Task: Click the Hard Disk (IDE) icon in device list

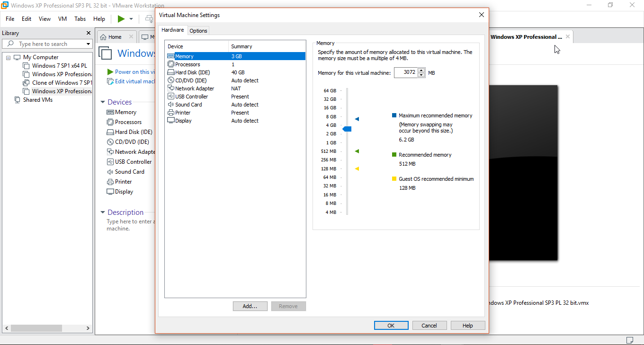Action: point(171,72)
